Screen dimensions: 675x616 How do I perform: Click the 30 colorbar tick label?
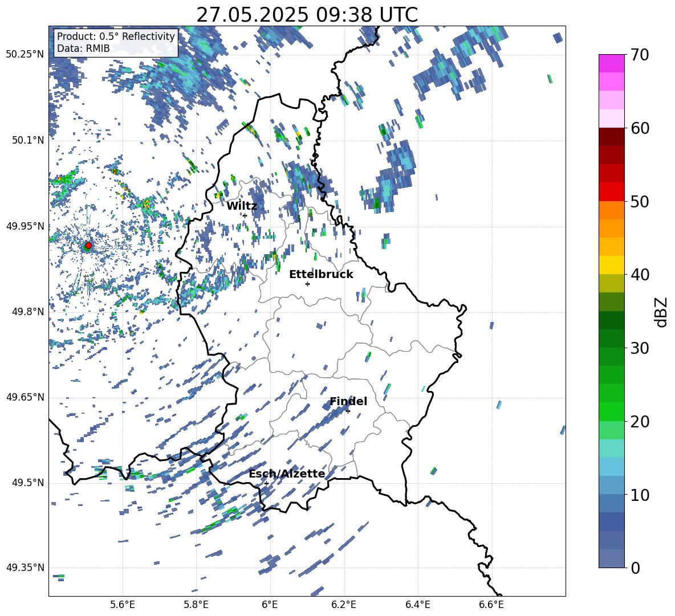pos(639,348)
